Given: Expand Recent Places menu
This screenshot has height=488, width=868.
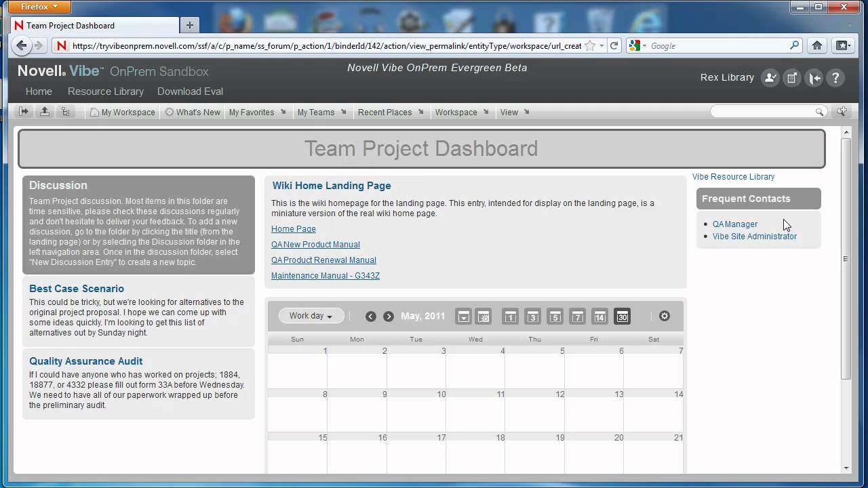Looking at the screenshot, I should pyautogui.click(x=391, y=113).
